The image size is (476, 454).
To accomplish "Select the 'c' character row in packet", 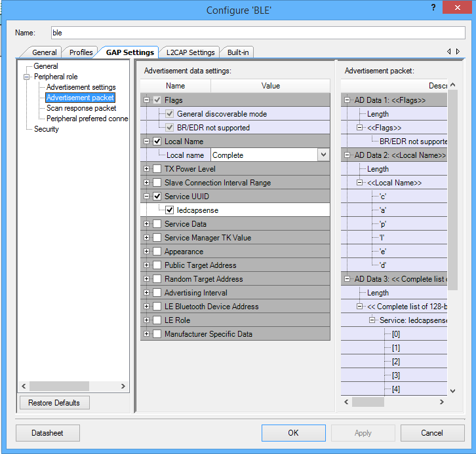I will point(394,197).
